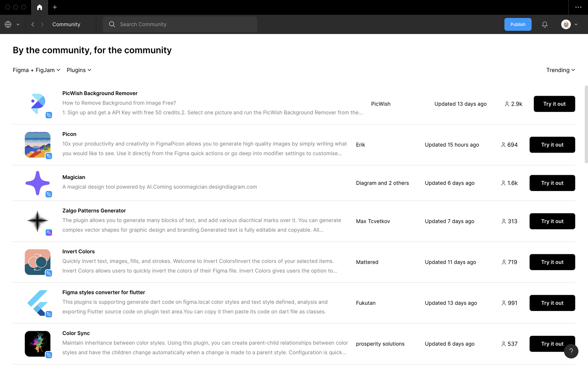Open the Figma + FigJam filter dropdown

(36, 70)
